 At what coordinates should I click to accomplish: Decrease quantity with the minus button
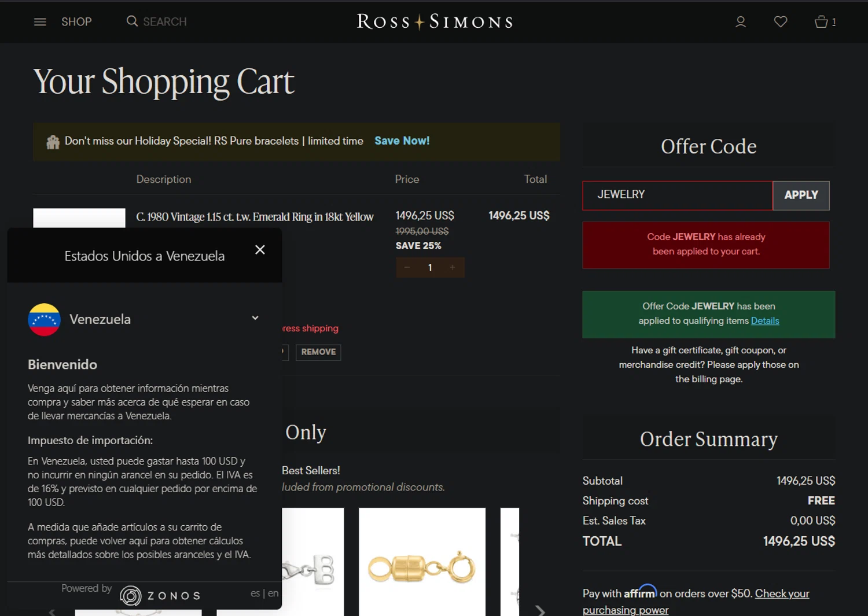pyautogui.click(x=407, y=267)
